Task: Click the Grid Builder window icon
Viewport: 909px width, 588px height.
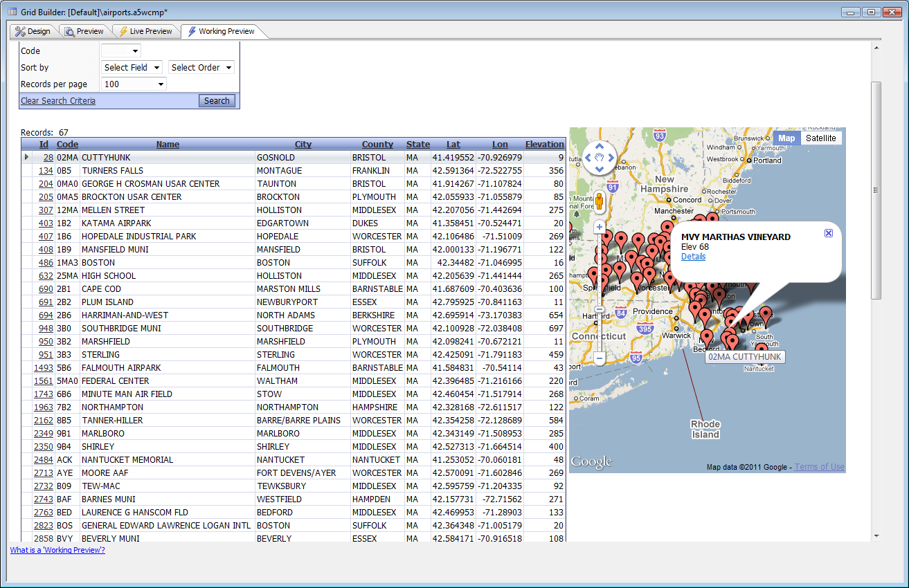Action: pyautogui.click(x=12, y=12)
